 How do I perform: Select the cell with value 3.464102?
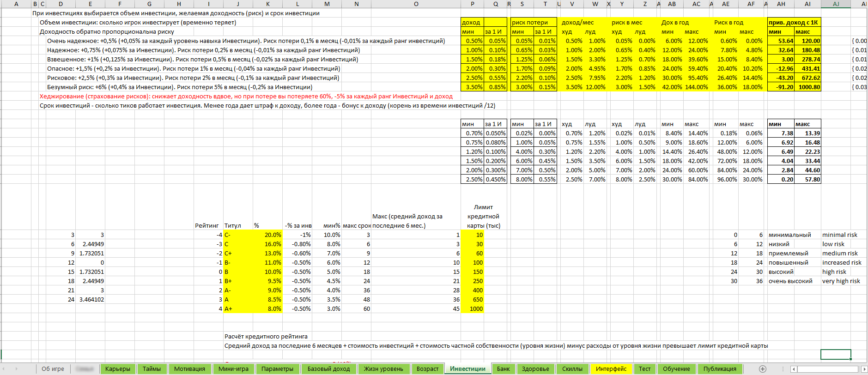click(x=90, y=299)
